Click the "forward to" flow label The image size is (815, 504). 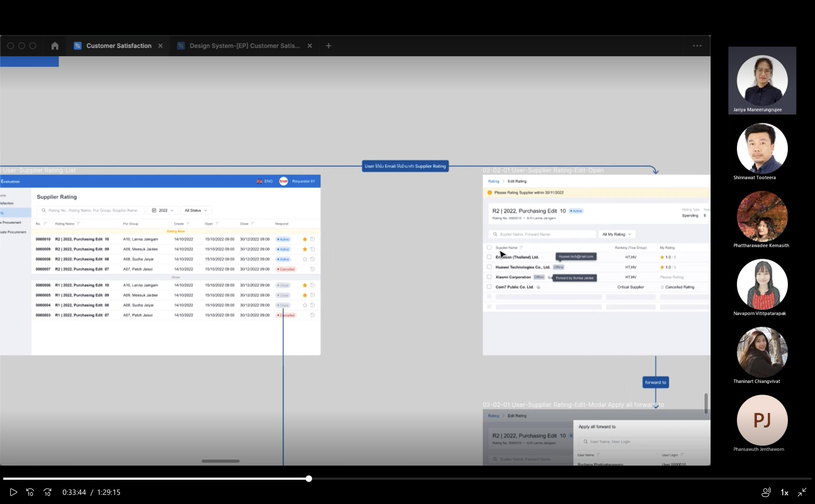(656, 382)
